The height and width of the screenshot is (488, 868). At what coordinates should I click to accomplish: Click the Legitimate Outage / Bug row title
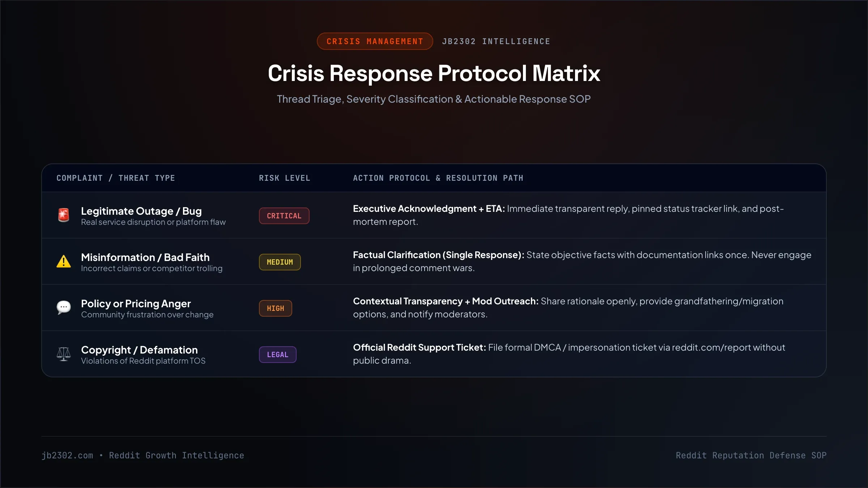pyautogui.click(x=141, y=211)
